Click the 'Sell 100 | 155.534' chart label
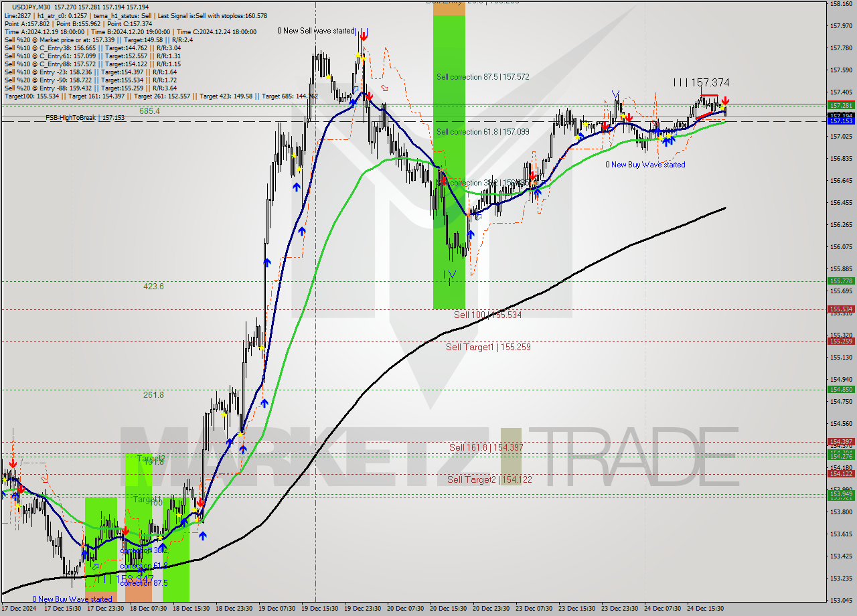The height and width of the screenshot is (616, 857). click(487, 315)
